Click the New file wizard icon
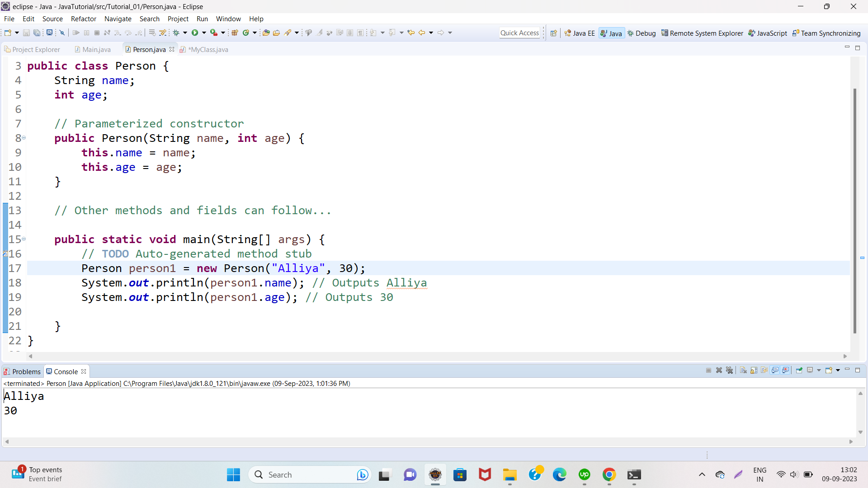868x488 pixels. point(8,33)
